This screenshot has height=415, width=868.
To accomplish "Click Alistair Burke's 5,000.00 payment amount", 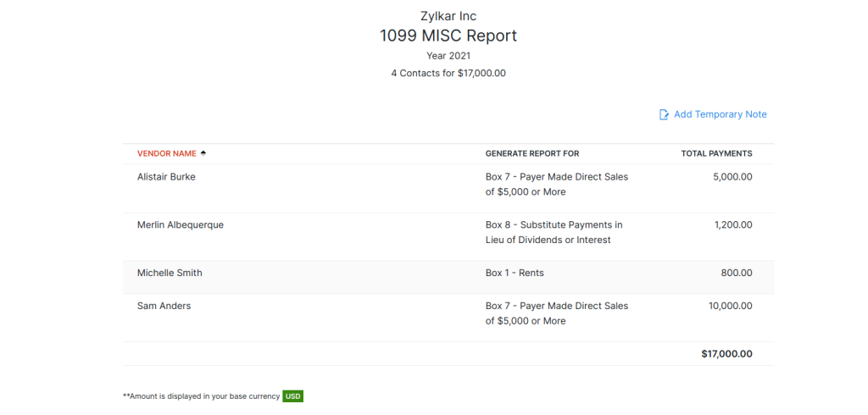I will 733,177.
